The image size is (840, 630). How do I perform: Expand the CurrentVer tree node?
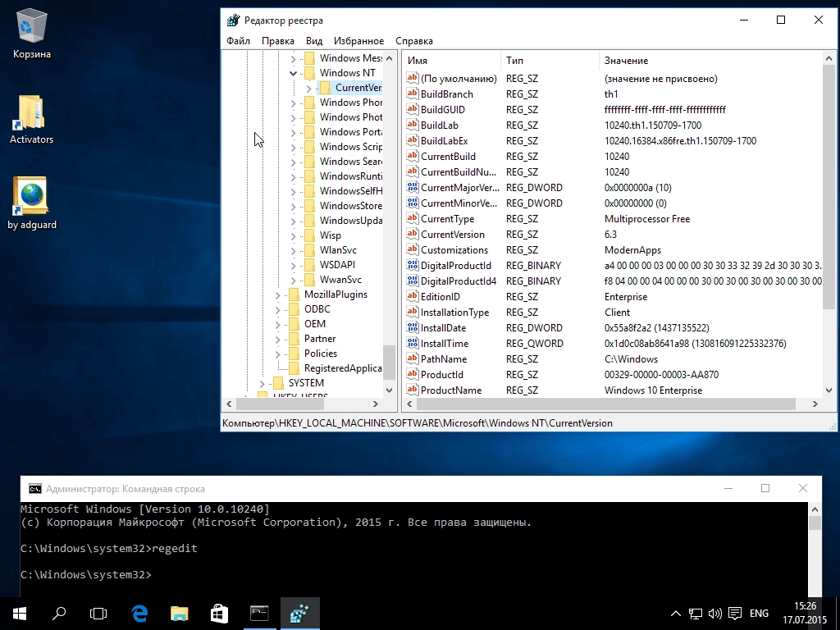(x=309, y=88)
